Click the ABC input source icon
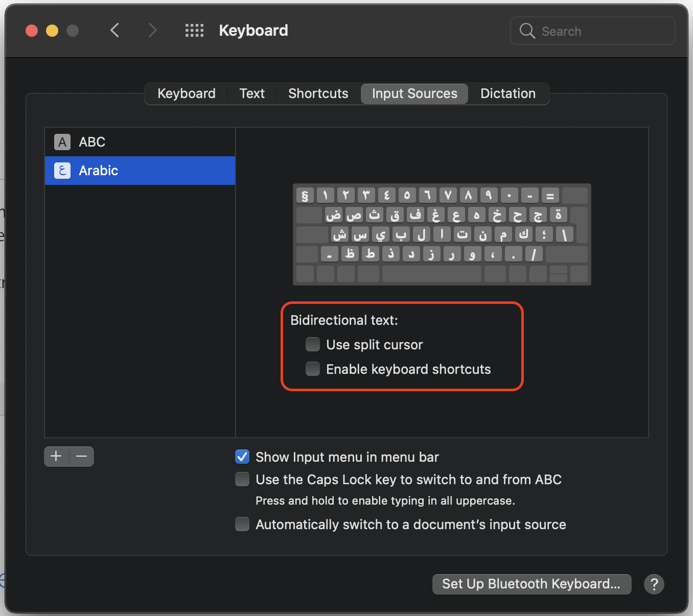 (62, 142)
